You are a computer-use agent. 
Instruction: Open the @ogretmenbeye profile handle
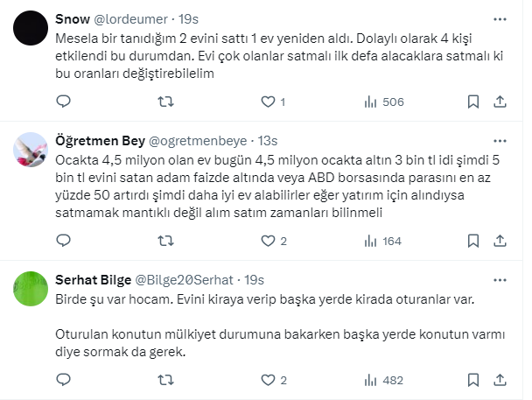(x=200, y=140)
